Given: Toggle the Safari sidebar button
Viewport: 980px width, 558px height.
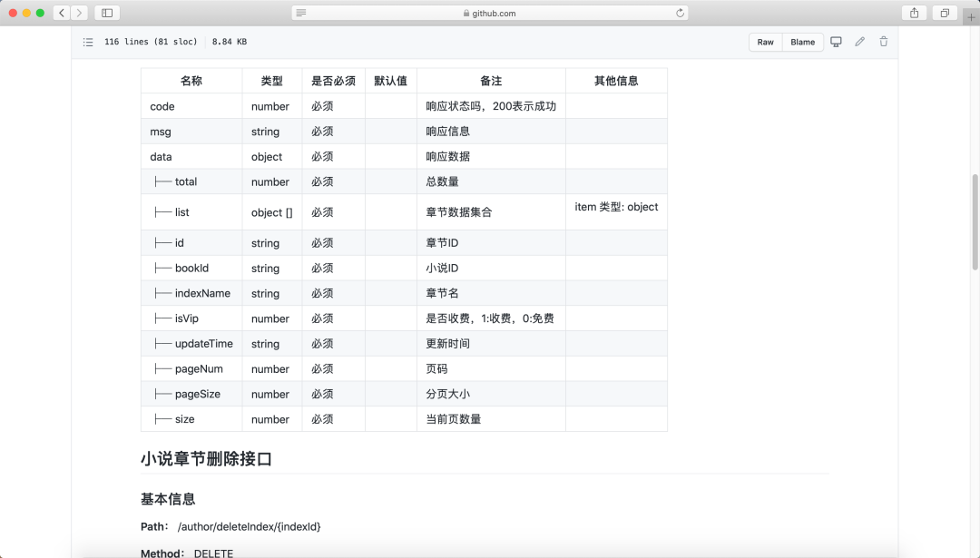Looking at the screenshot, I should click(107, 13).
